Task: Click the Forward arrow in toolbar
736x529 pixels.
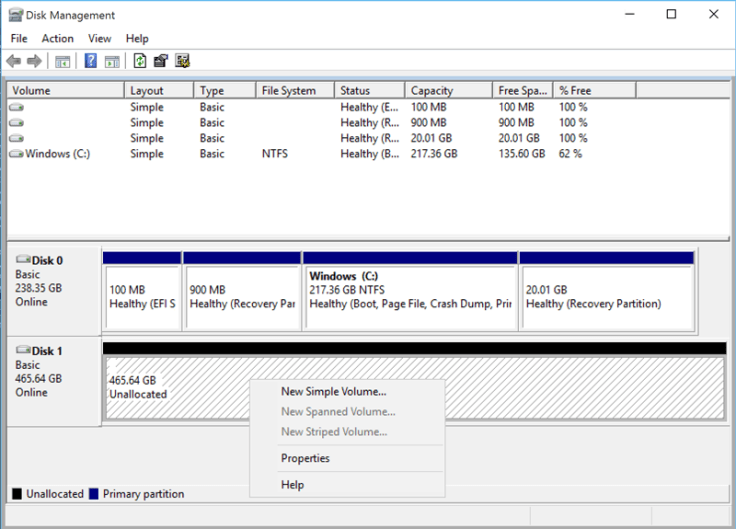Action: tap(35, 61)
